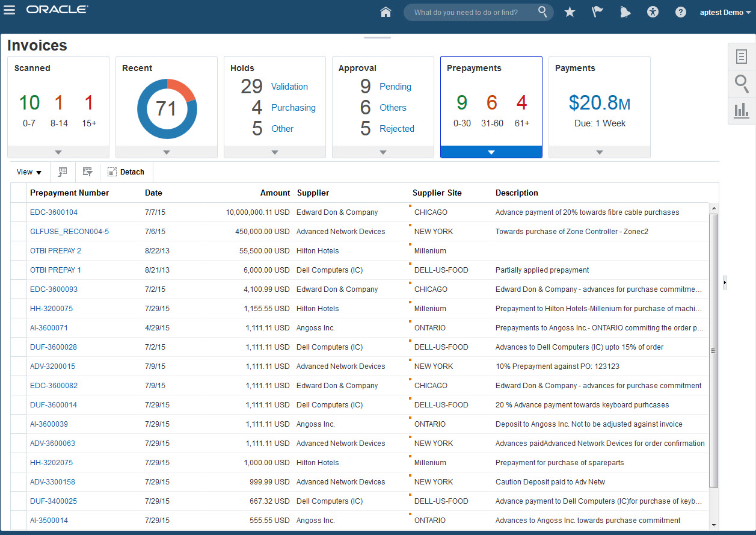The image size is (756, 535).
Task: Select the Prepayments tile
Action: pyautogui.click(x=491, y=102)
